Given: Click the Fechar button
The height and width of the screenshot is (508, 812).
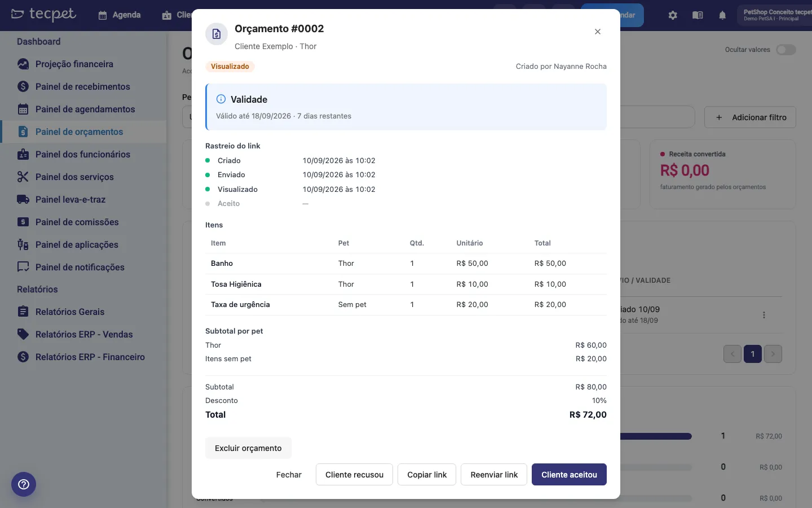Looking at the screenshot, I should click(x=289, y=475).
